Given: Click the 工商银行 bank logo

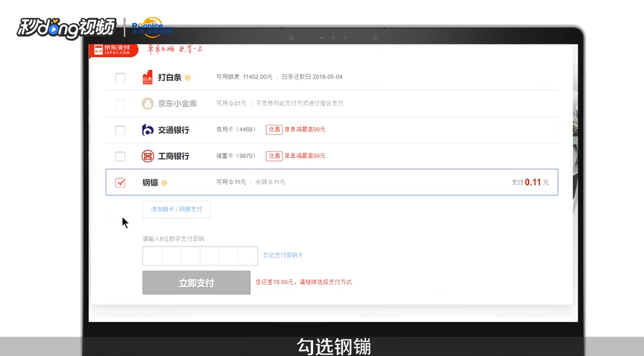Looking at the screenshot, I should coord(147,156).
